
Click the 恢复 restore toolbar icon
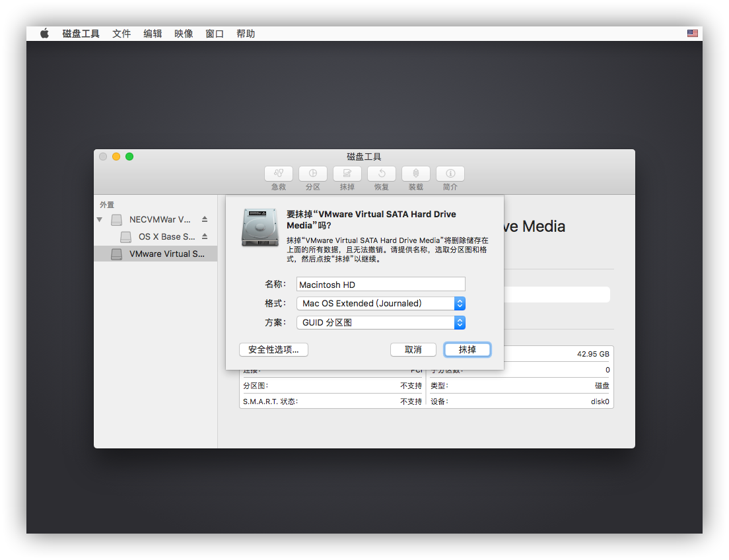tap(382, 174)
